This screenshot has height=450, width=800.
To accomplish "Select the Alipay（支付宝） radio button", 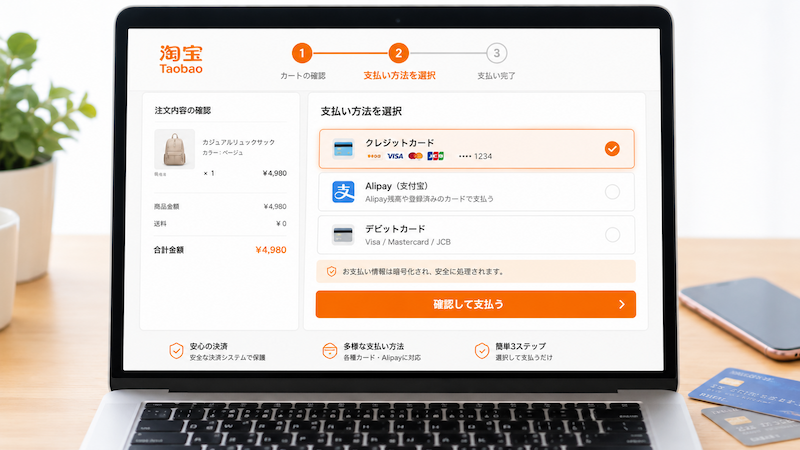I will 612,192.
